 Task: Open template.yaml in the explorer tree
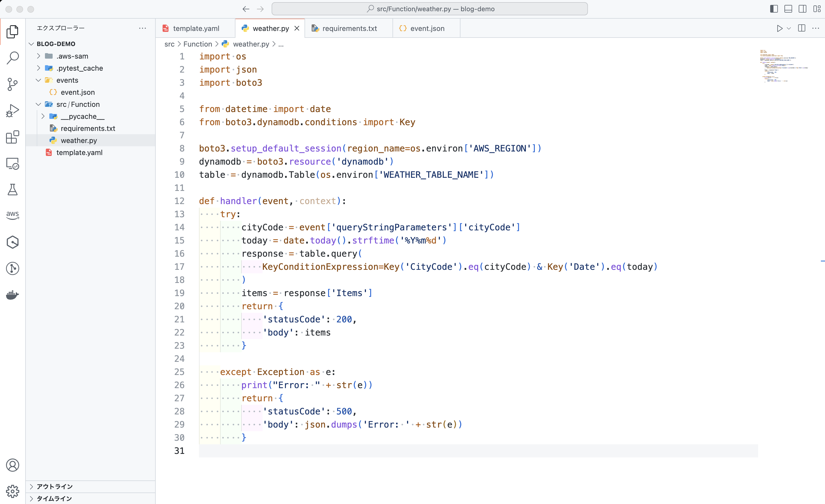click(x=90, y=152)
